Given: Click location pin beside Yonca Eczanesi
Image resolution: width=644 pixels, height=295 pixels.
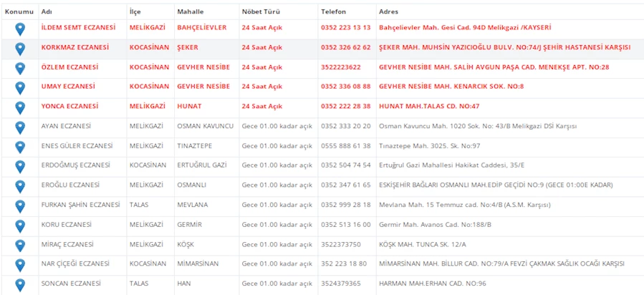Looking at the screenshot, I should (x=20, y=108).
